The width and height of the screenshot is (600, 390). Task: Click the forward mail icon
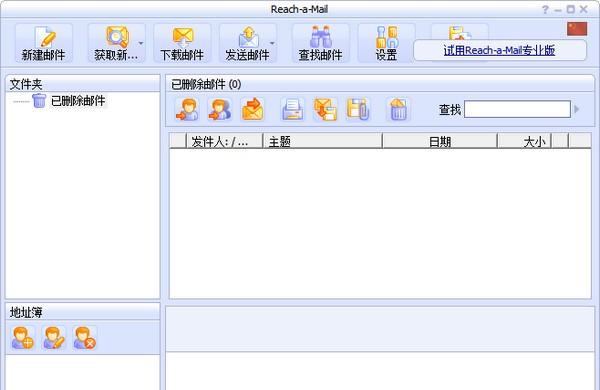tap(253, 109)
